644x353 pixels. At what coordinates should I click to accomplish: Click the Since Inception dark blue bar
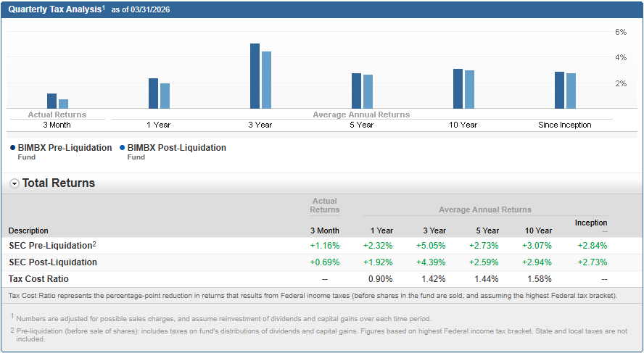click(x=559, y=90)
